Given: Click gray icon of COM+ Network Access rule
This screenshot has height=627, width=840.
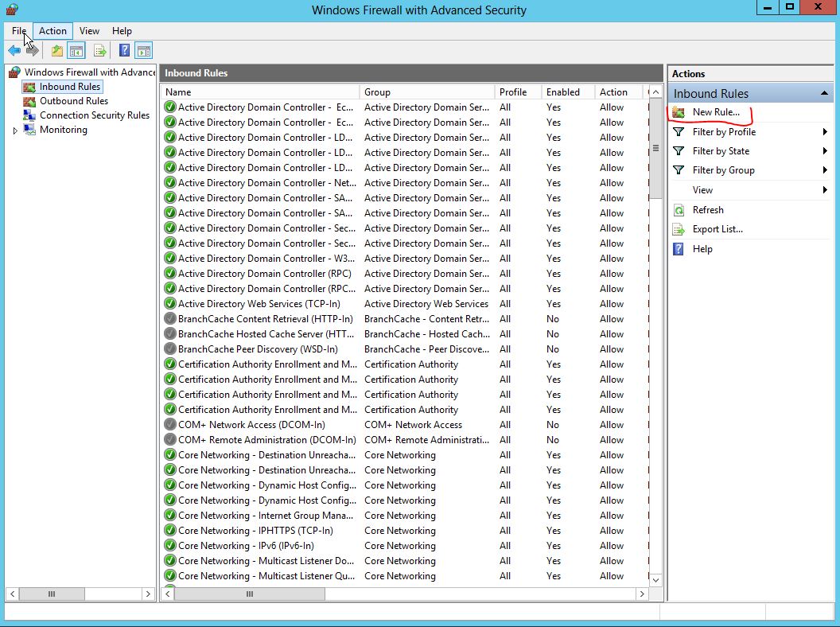Looking at the screenshot, I should point(169,425).
